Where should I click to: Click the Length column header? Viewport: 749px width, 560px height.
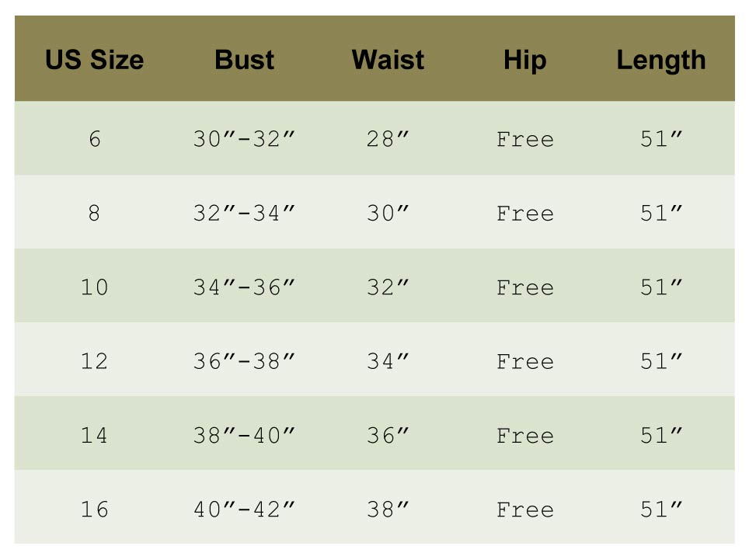click(x=661, y=60)
